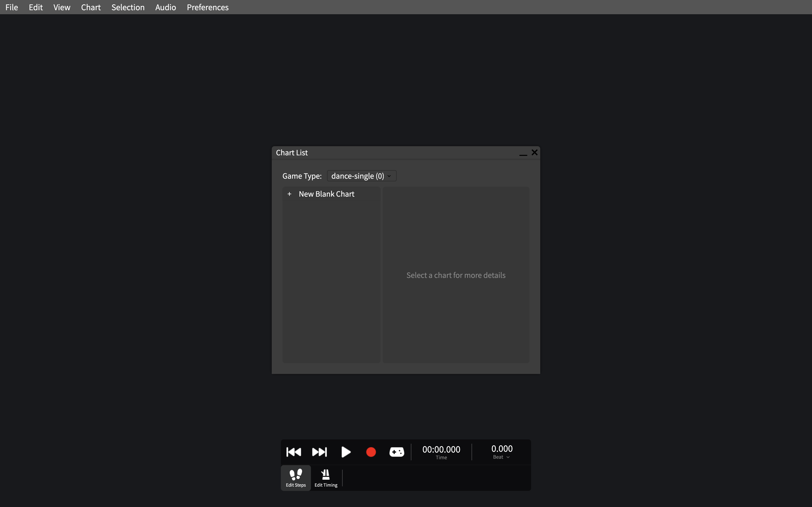
Task: Open the Preferences menu
Action: coord(207,7)
